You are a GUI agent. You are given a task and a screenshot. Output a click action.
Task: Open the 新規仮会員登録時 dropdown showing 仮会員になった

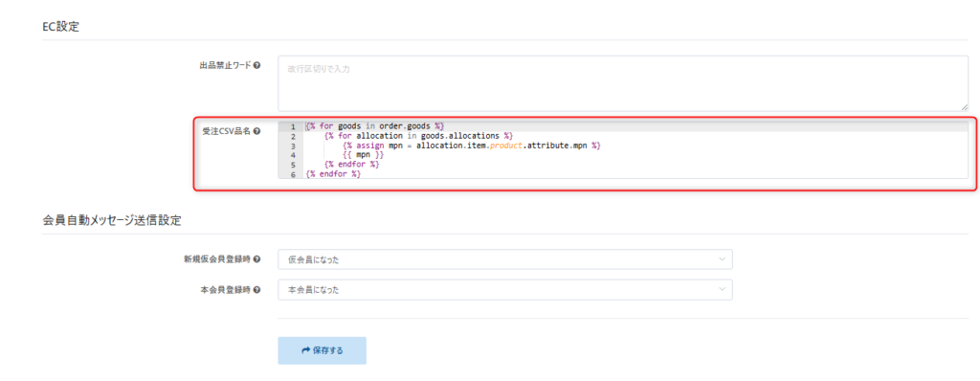(x=505, y=259)
